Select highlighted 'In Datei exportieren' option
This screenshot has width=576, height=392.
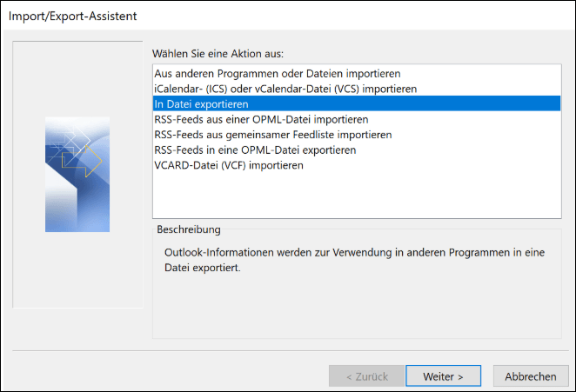pos(357,104)
